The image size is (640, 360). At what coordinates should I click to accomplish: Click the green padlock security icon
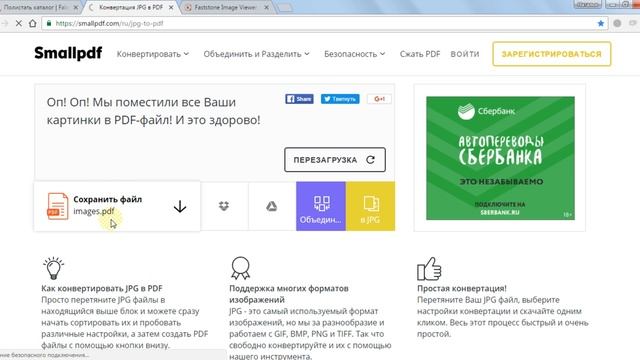[x=49, y=23]
